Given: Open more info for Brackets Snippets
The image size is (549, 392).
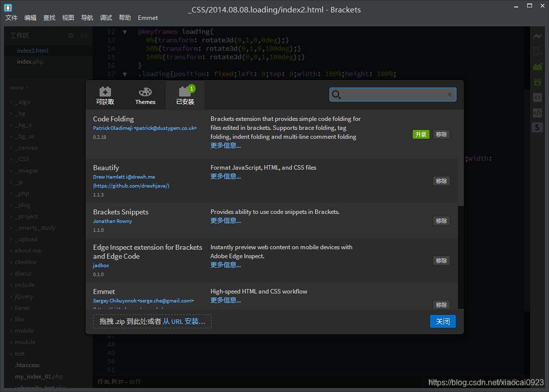Looking at the screenshot, I should (x=225, y=221).
